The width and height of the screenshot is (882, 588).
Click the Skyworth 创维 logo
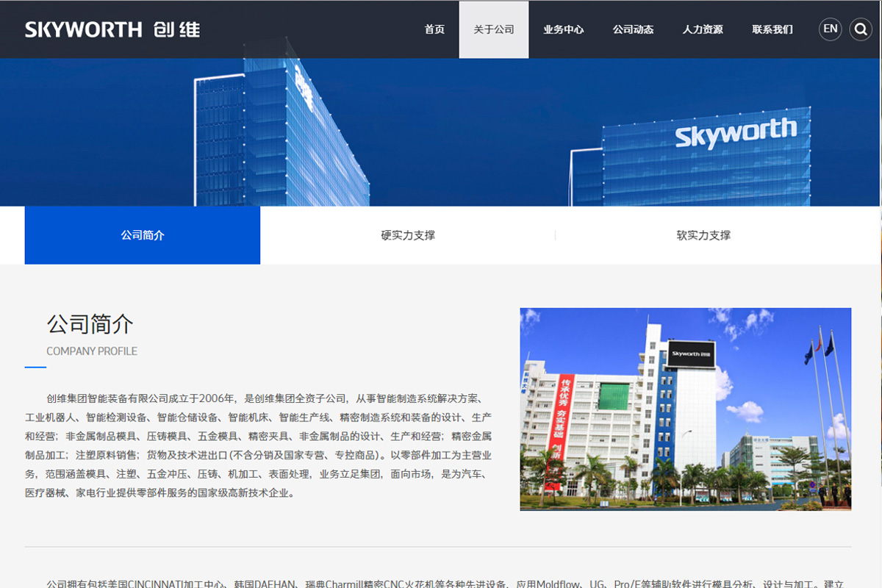(x=112, y=29)
